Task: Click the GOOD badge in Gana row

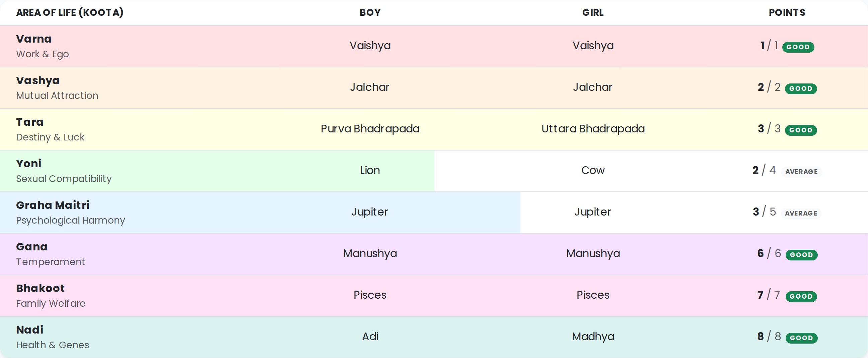Action: tap(801, 255)
